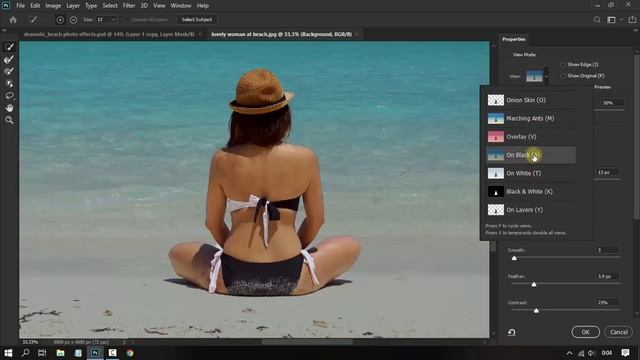This screenshot has width=640, height=360.
Task: Open the search magnifier in options bar
Action: click(597, 20)
